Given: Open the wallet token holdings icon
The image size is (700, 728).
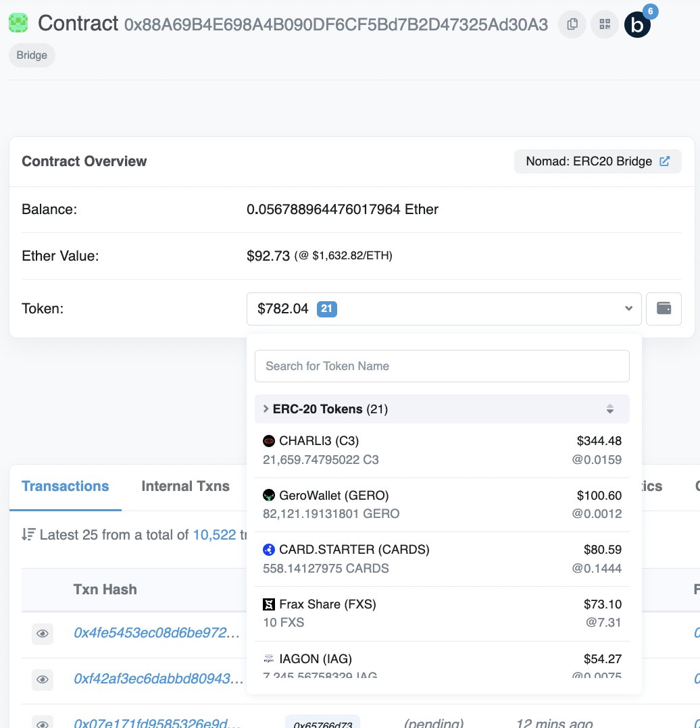Looking at the screenshot, I should tap(664, 308).
